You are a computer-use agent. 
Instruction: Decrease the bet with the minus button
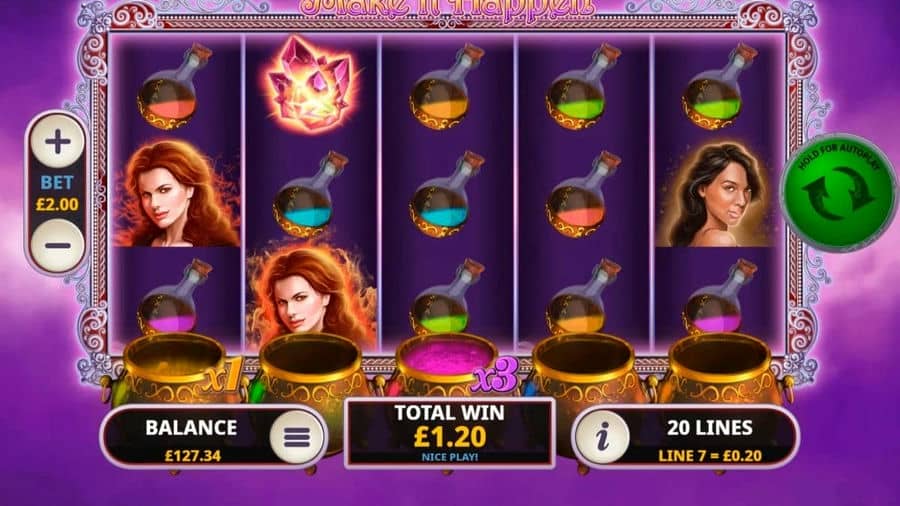pyautogui.click(x=57, y=246)
